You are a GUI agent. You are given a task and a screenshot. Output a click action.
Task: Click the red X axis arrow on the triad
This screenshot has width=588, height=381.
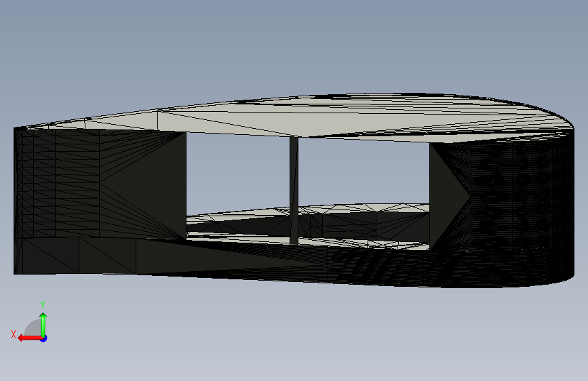click(x=30, y=338)
